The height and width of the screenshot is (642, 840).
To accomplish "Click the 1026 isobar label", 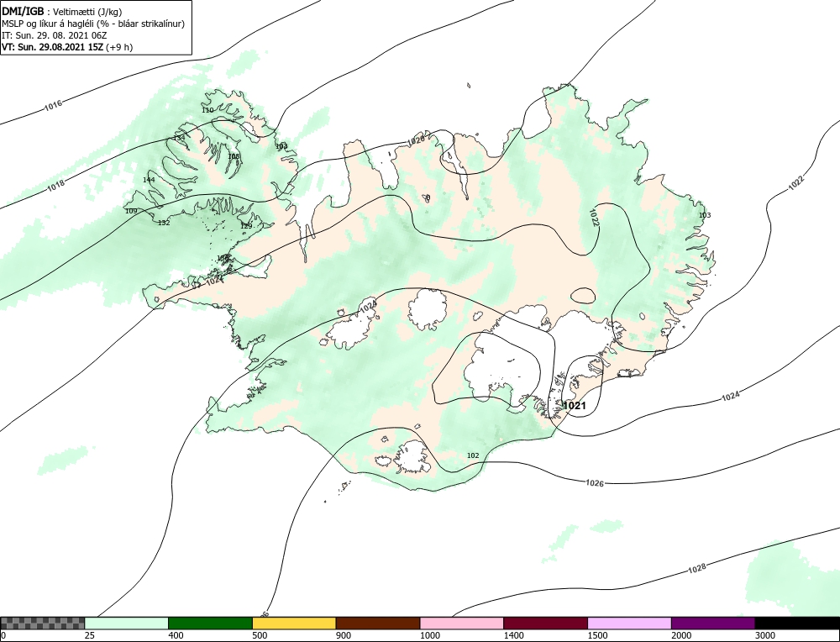I will (595, 483).
